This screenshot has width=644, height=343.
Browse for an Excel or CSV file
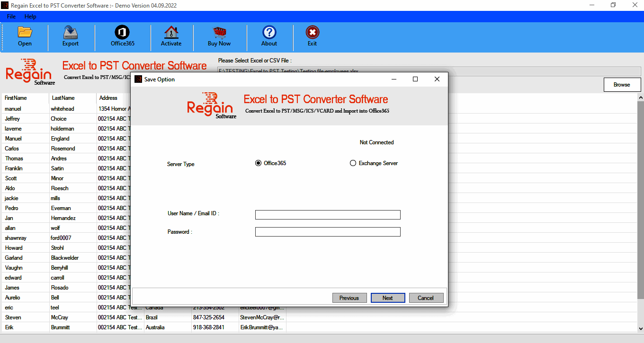pos(622,85)
